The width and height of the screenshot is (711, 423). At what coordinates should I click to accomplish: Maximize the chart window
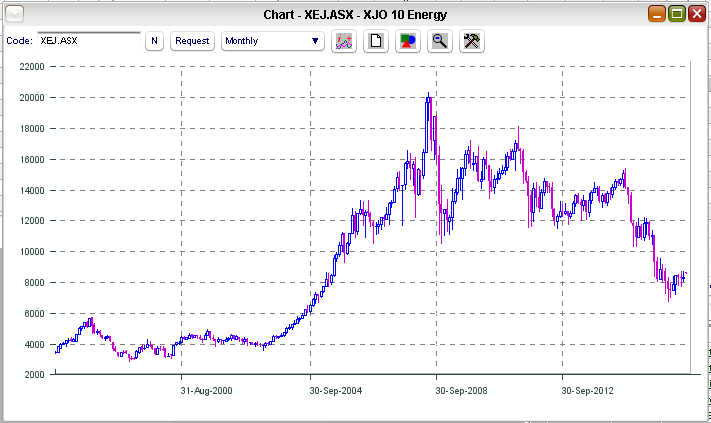tap(677, 14)
